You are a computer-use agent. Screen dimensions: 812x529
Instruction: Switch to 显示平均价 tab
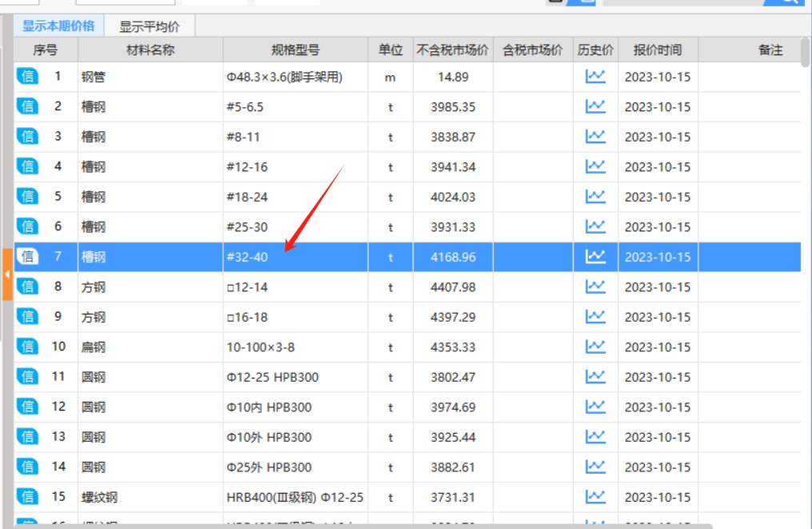coord(150,26)
